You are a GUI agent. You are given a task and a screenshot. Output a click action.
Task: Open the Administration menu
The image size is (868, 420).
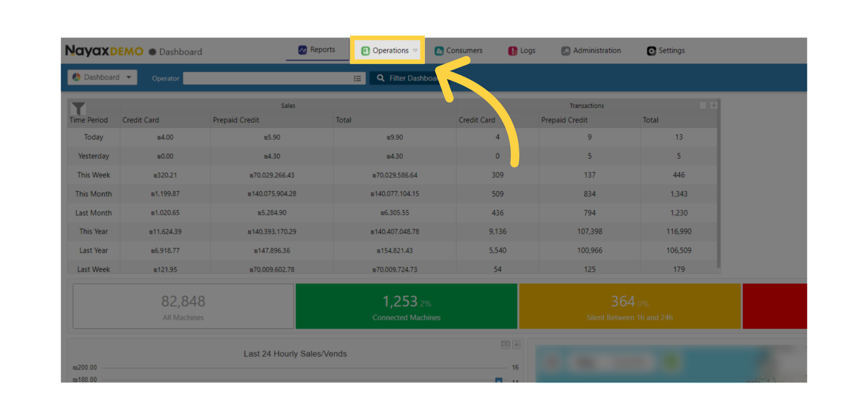pyautogui.click(x=591, y=51)
